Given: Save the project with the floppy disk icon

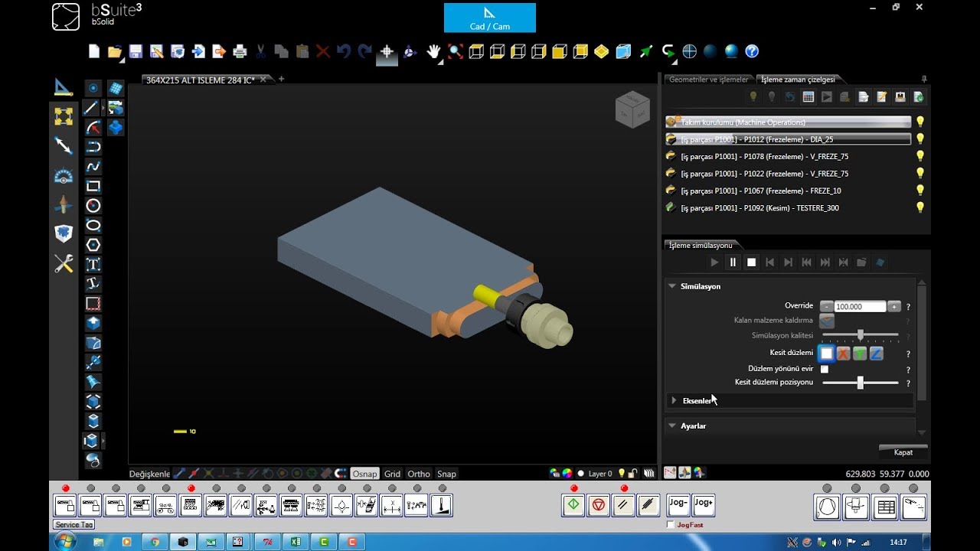Looking at the screenshot, I should point(136,51).
